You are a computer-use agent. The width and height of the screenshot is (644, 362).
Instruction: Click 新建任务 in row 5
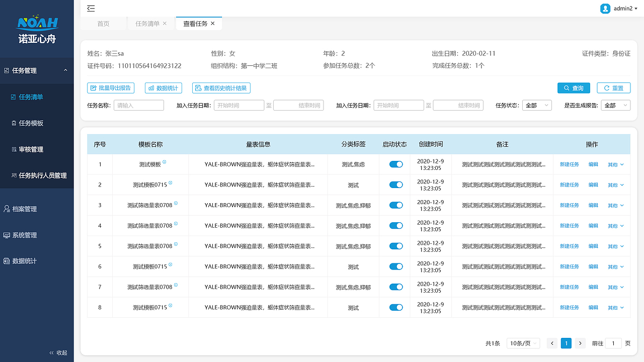coord(570,246)
